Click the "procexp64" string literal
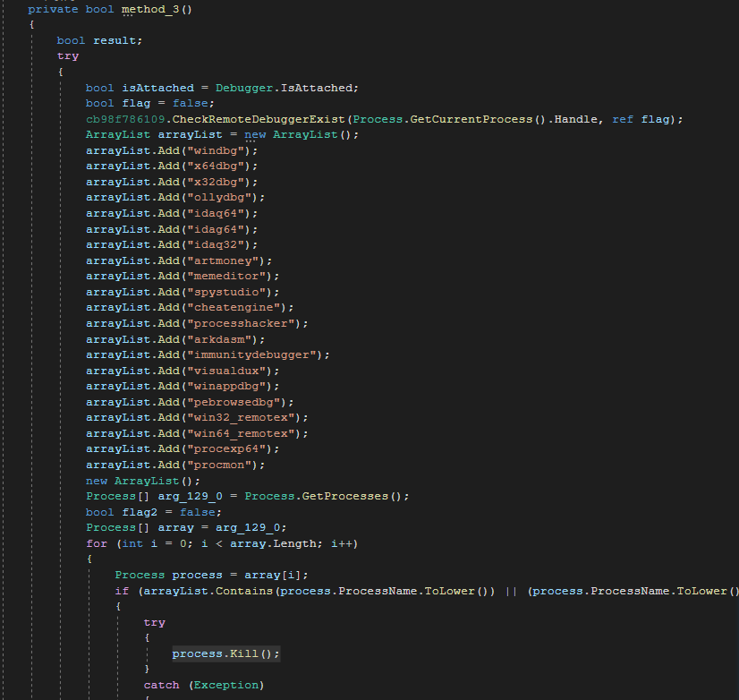 point(226,449)
